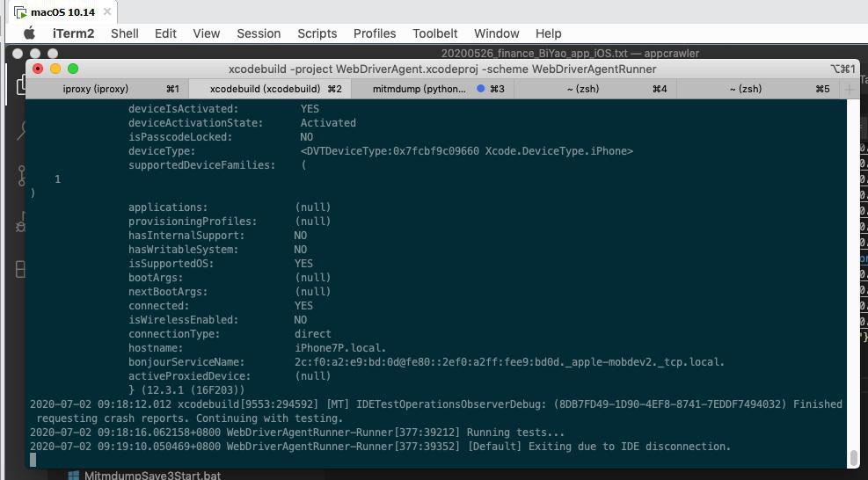Screen dimensions: 868x480
Task: Open the iTerm2 application menu
Action: pyautogui.click(x=74, y=33)
